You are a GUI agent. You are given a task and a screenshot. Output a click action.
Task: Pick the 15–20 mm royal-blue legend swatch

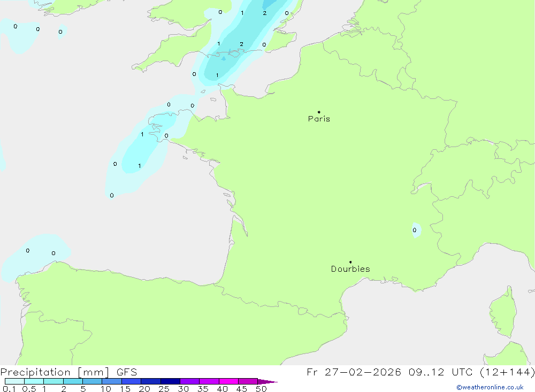pos(132,381)
